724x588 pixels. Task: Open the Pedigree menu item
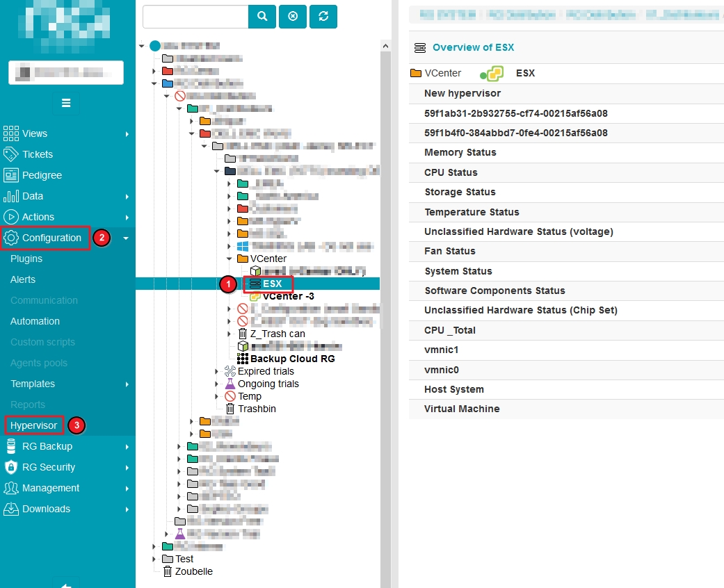42,175
